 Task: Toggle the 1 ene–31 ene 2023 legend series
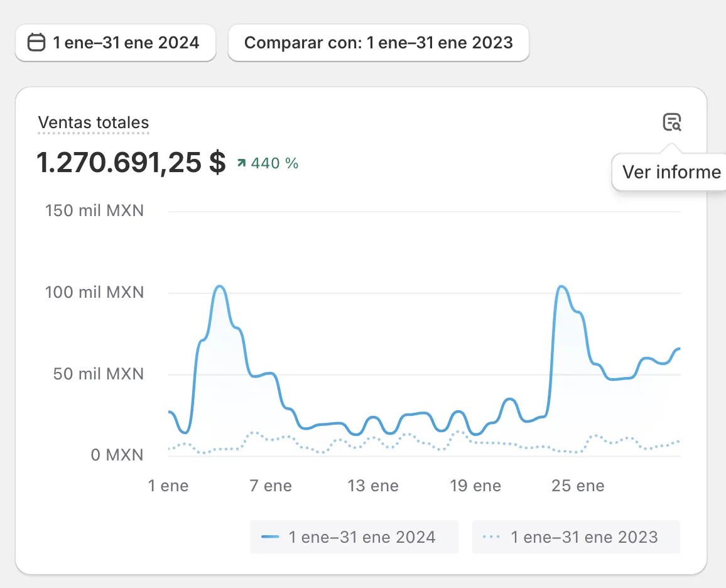tap(576, 537)
